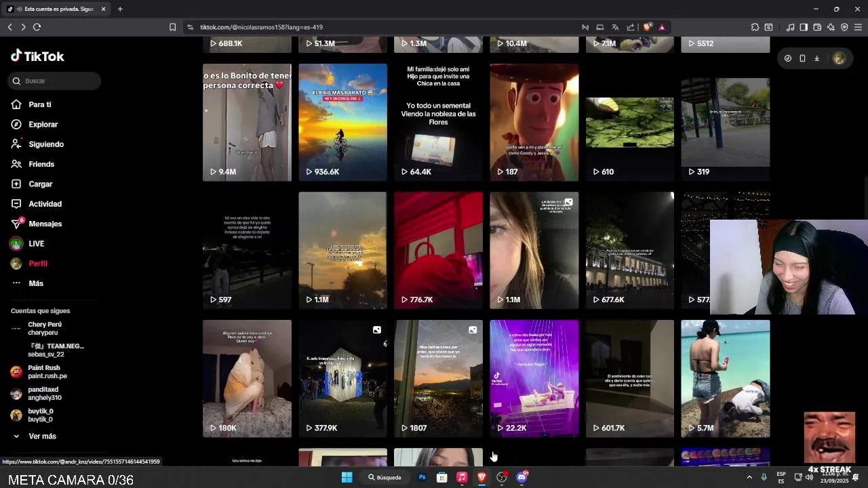Click the share page icon
Screen dimensions: 868x488
[631, 27]
